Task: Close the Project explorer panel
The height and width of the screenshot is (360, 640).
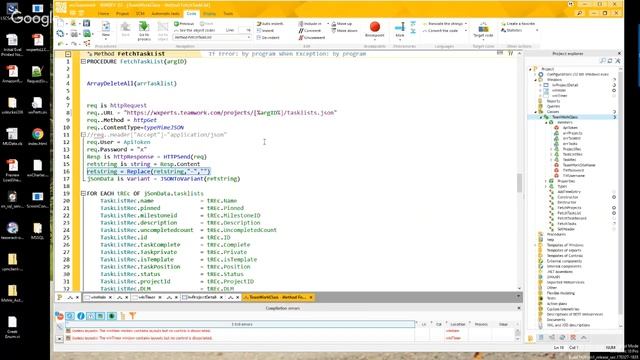Action: pyautogui.click(x=619, y=53)
